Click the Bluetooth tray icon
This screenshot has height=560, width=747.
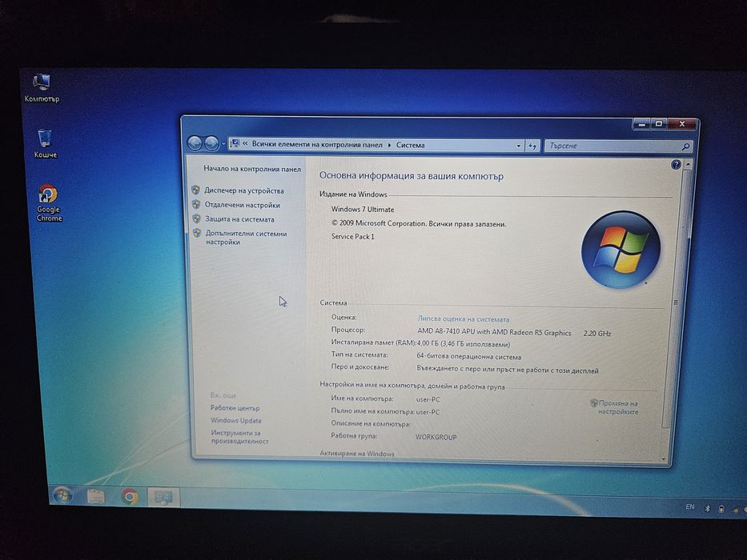pyautogui.click(x=708, y=508)
